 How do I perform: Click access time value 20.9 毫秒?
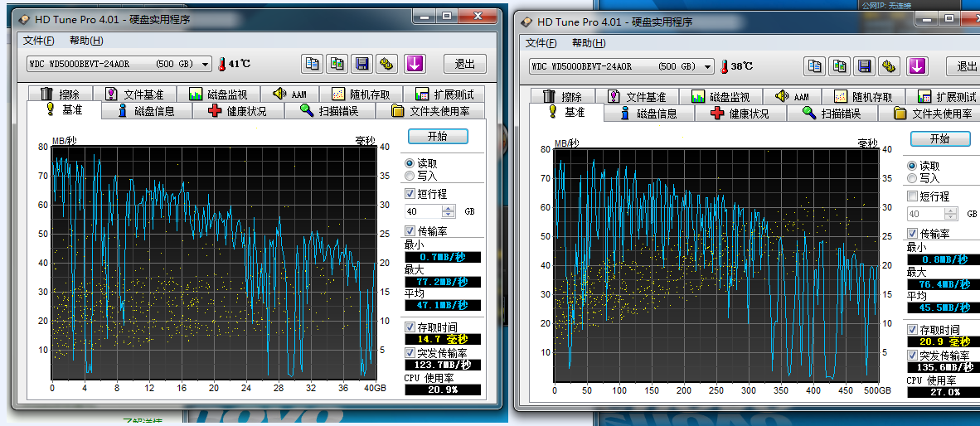click(944, 341)
